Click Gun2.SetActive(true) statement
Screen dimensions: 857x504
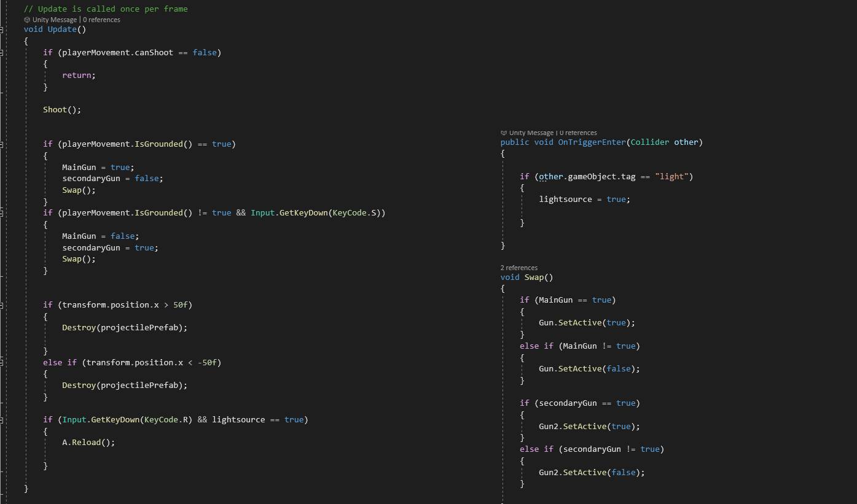pos(581,427)
